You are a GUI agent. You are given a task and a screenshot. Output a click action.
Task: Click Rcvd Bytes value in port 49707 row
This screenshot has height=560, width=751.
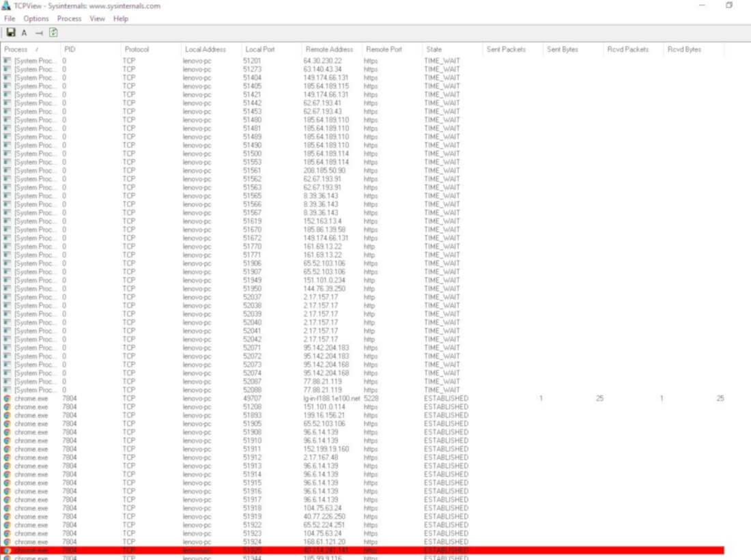click(x=720, y=399)
